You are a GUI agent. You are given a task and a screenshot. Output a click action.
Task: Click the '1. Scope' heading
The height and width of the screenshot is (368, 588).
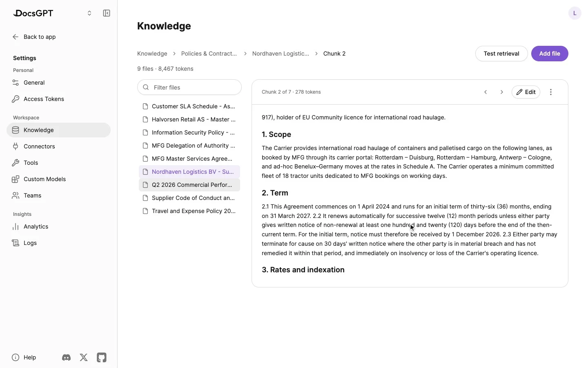click(x=276, y=135)
